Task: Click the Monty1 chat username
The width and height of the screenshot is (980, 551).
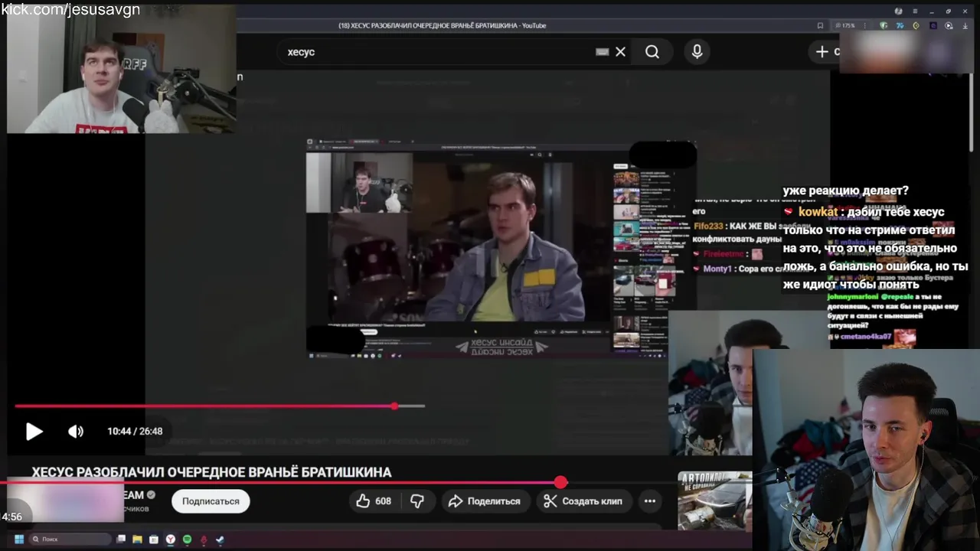Action: click(718, 269)
